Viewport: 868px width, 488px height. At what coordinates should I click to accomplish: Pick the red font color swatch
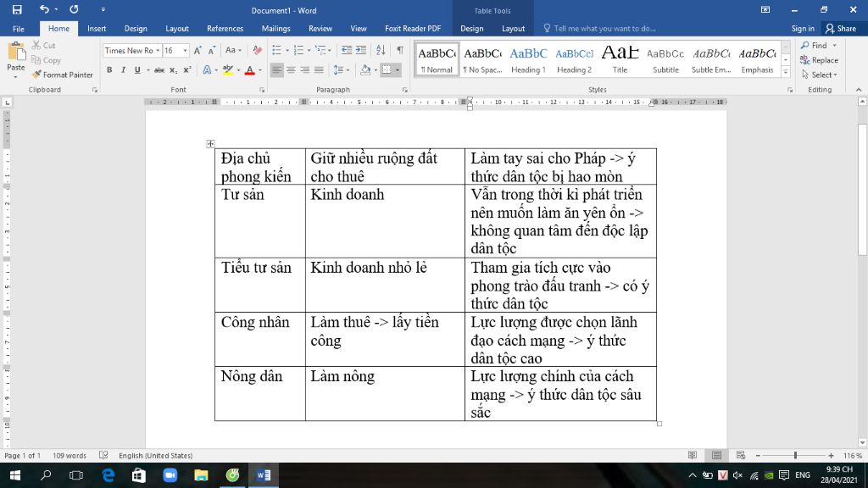click(250, 70)
